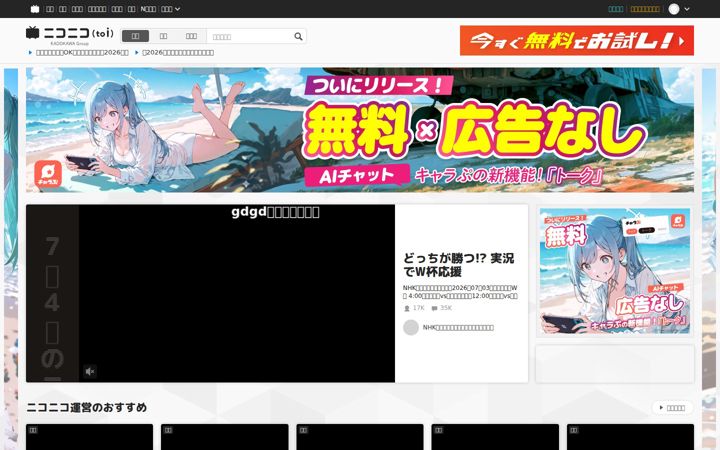Click the NHK channel avatar beside the live title
This screenshot has width=720, height=450.
click(411, 327)
